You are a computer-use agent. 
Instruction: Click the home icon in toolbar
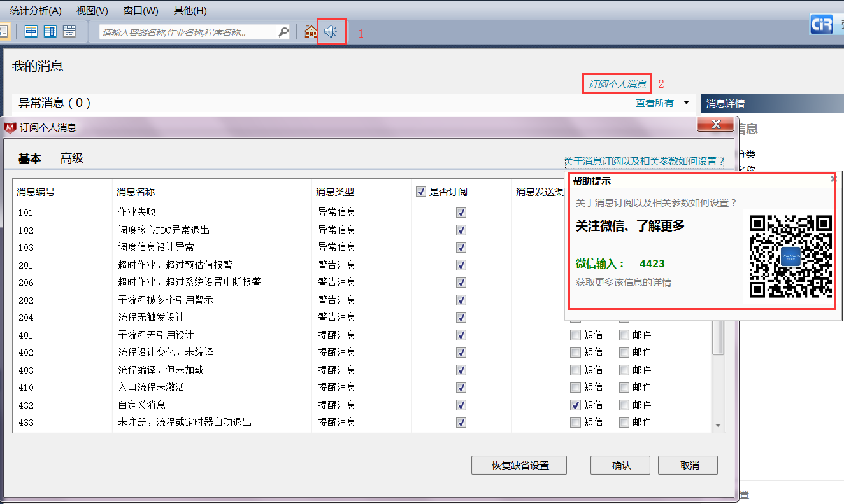tap(310, 31)
